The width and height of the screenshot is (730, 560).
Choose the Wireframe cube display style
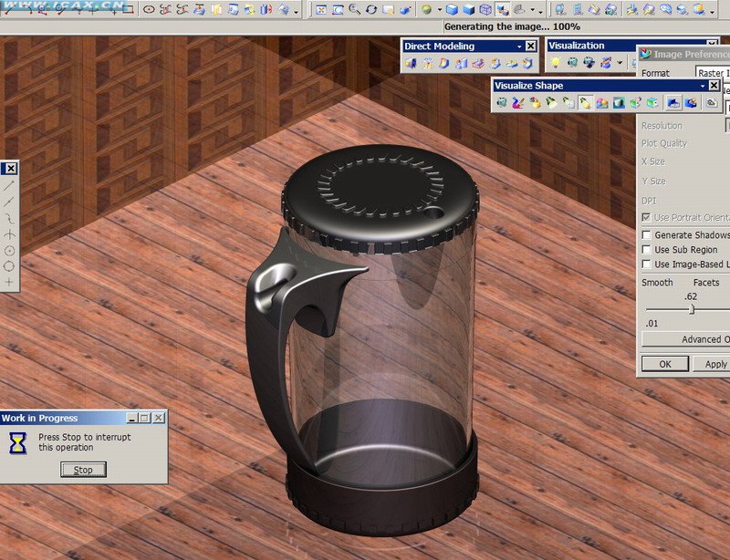pos(485,9)
